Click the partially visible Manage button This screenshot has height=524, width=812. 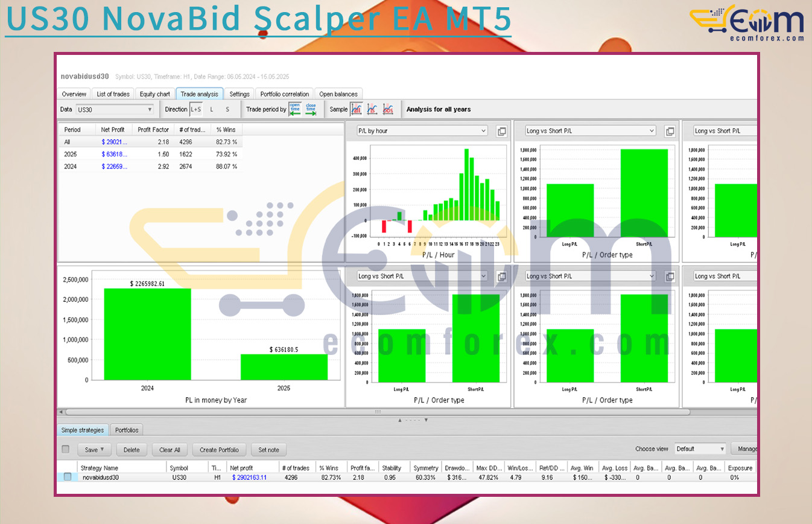pyautogui.click(x=744, y=449)
